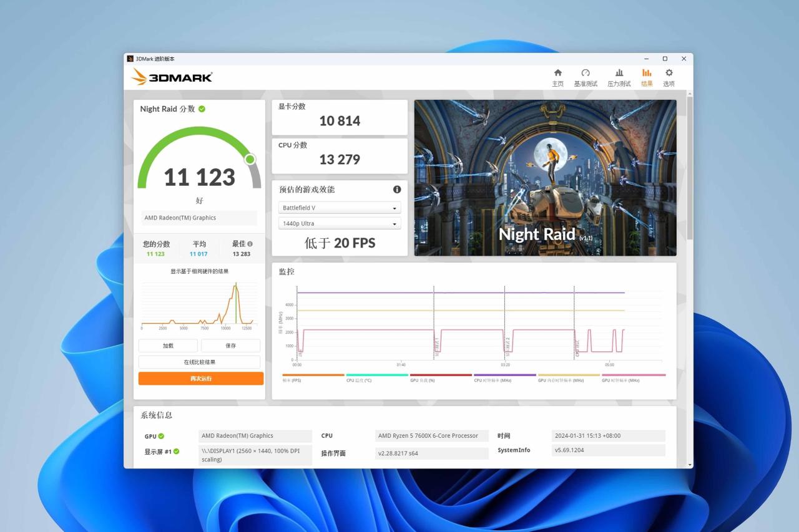Open the Battlefield V game dropdown
This screenshot has width=799, height=532.
340,208
